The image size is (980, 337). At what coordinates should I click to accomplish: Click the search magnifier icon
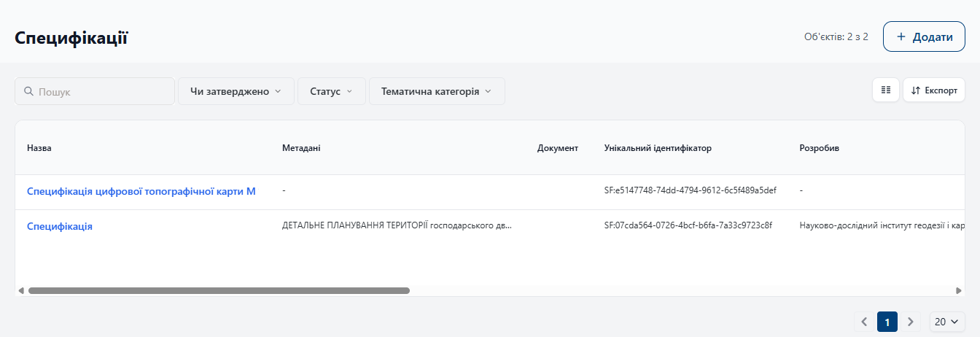pos(29,92)
